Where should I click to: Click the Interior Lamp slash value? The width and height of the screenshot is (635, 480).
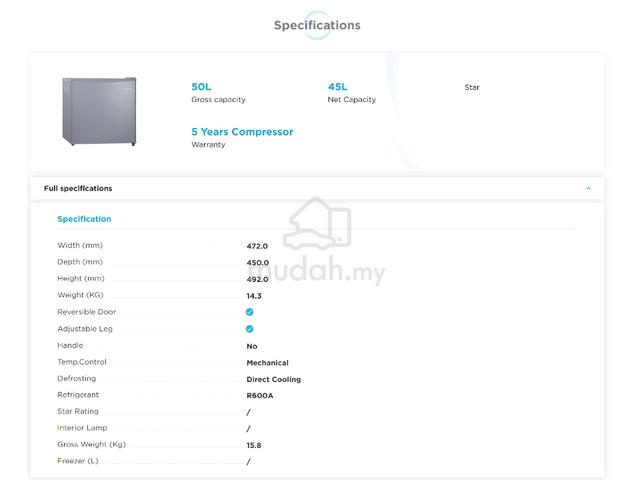point(248,429)
